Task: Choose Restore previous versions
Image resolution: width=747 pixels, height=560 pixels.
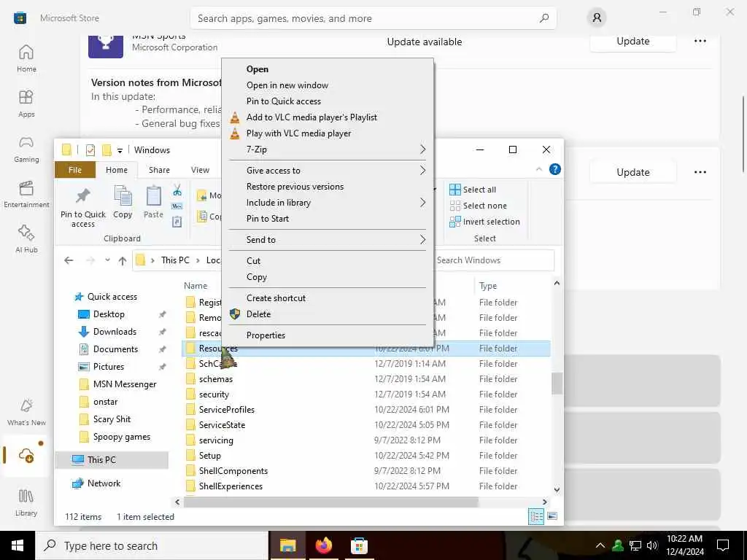Action: coord(328,187)
